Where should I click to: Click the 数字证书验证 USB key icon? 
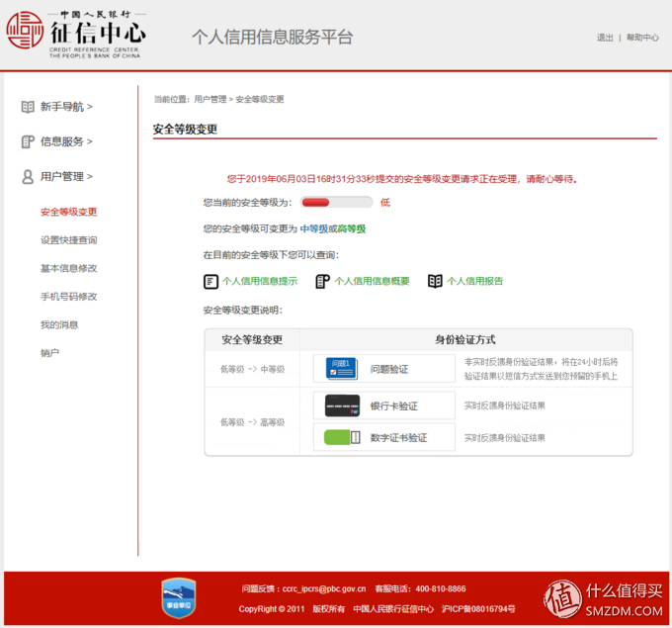342,437
